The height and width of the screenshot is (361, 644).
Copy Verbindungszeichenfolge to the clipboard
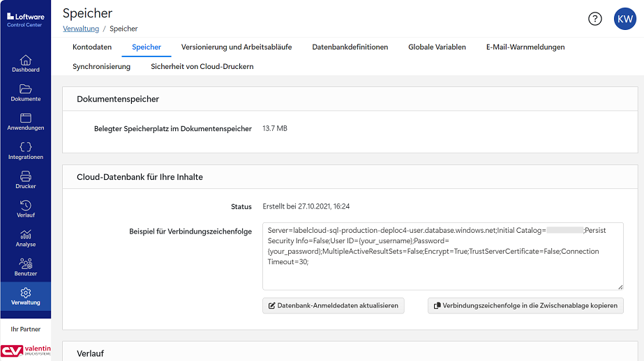525,306
